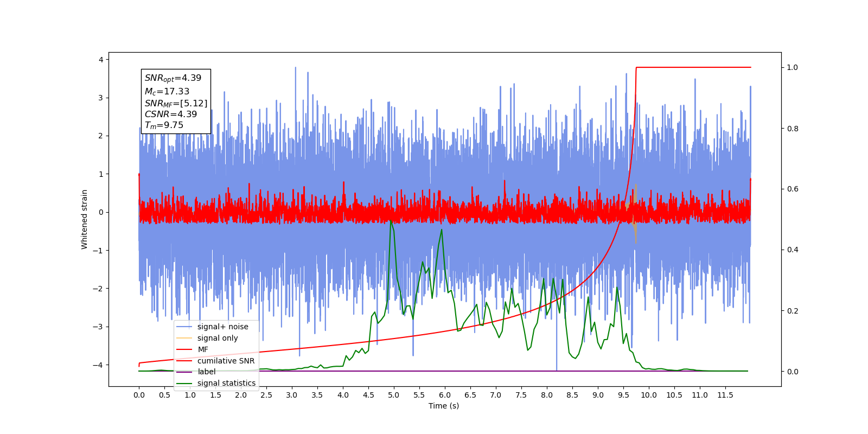Click the 'Whitened strain' y-axis label

point(85,219)
